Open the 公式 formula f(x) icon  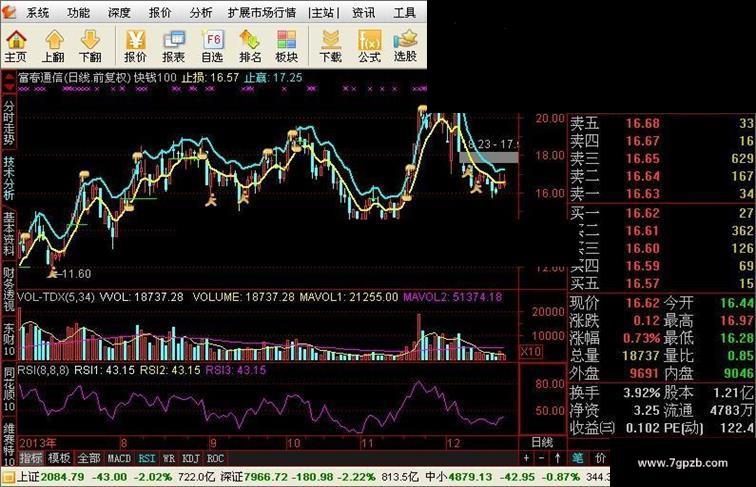pos(369,46)
